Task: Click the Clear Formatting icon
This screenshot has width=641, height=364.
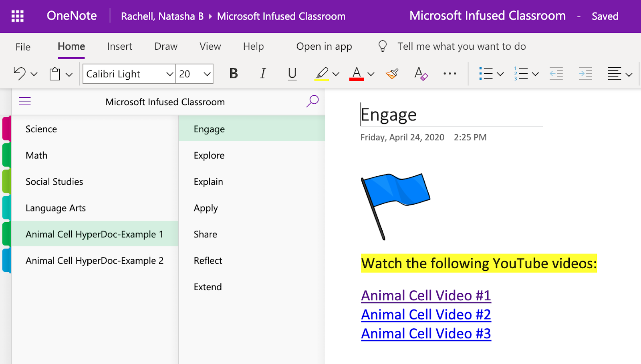Action: [421, 74]
